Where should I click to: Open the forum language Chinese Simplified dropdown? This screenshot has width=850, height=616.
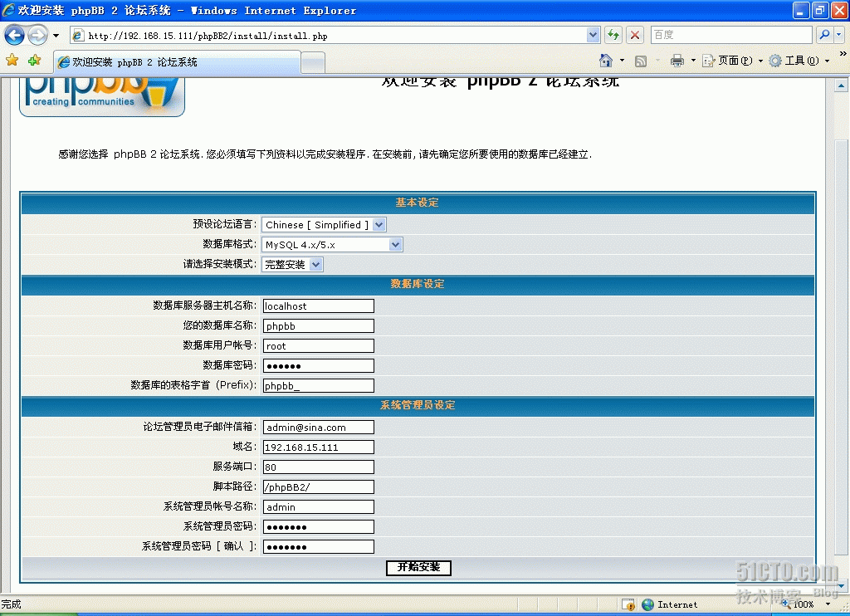click(324, 224)
